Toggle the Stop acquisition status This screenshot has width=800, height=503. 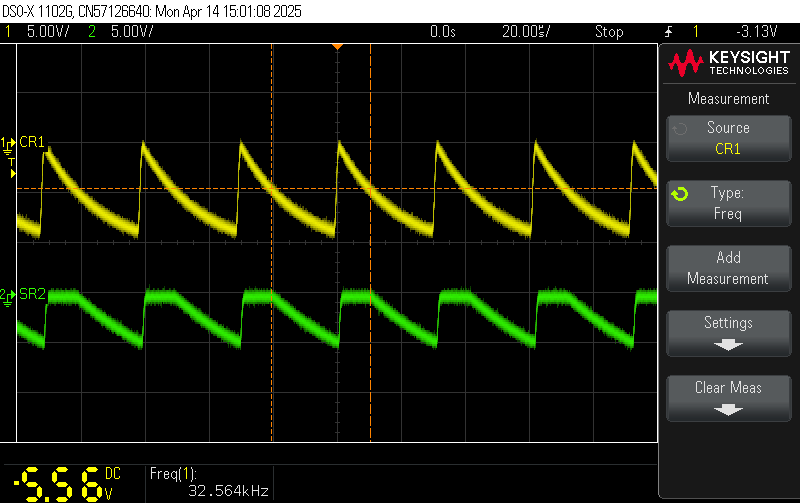point(610,32)
